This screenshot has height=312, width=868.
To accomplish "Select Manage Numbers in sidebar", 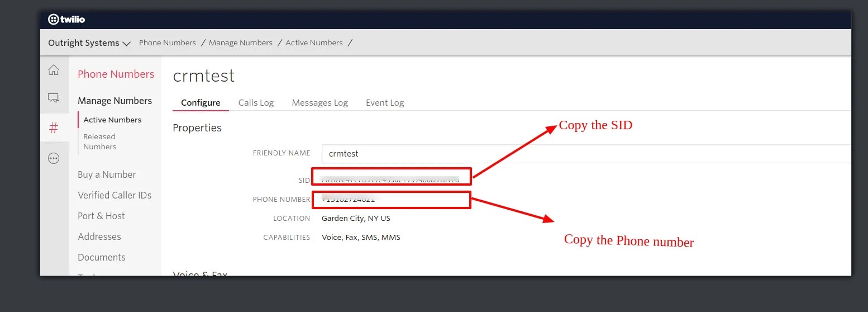I will 115,101.
